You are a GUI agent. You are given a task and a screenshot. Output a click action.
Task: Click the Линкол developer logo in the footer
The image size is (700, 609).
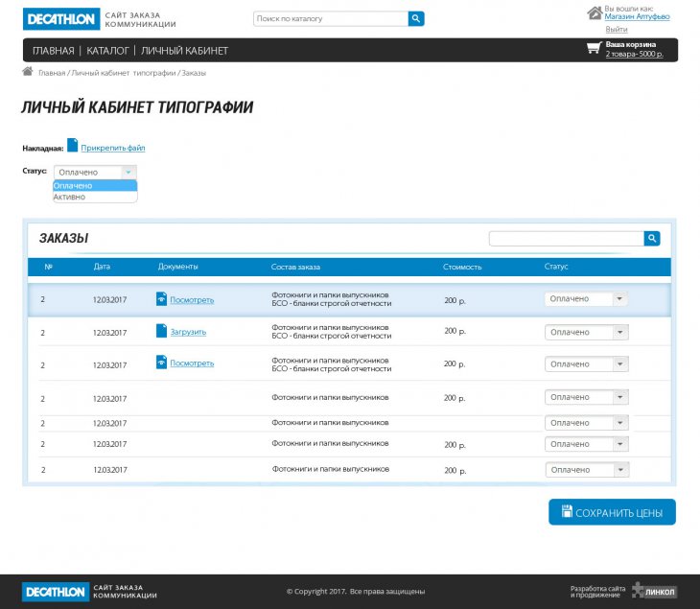[653, 592]
